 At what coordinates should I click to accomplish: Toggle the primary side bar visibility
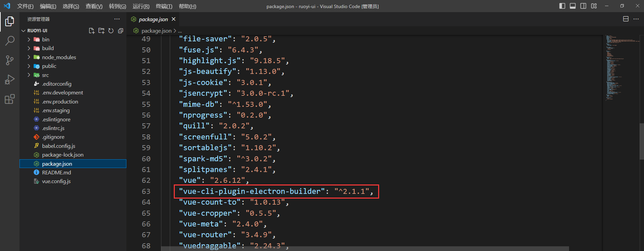coord(562,6)
